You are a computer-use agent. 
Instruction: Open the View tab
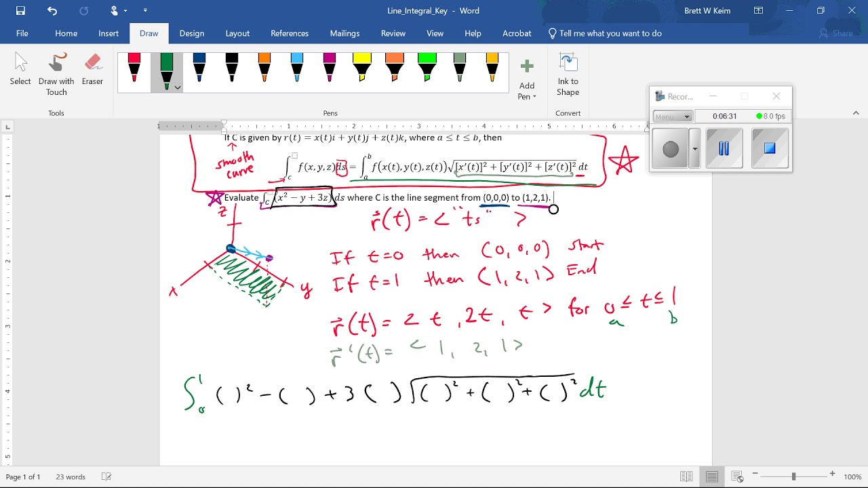[435, 33]
